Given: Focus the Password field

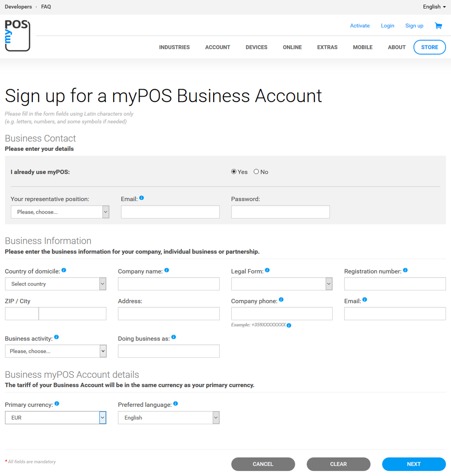Looking at the screenshot, I should (280, 212).
